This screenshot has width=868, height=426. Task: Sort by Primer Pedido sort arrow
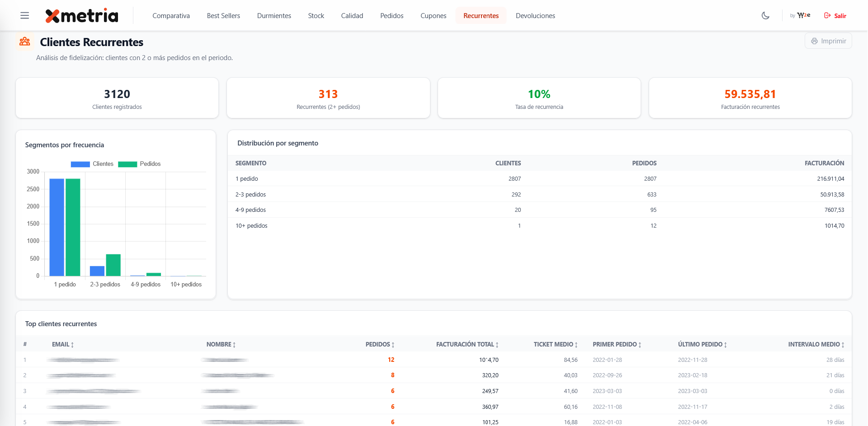point(640,345)
